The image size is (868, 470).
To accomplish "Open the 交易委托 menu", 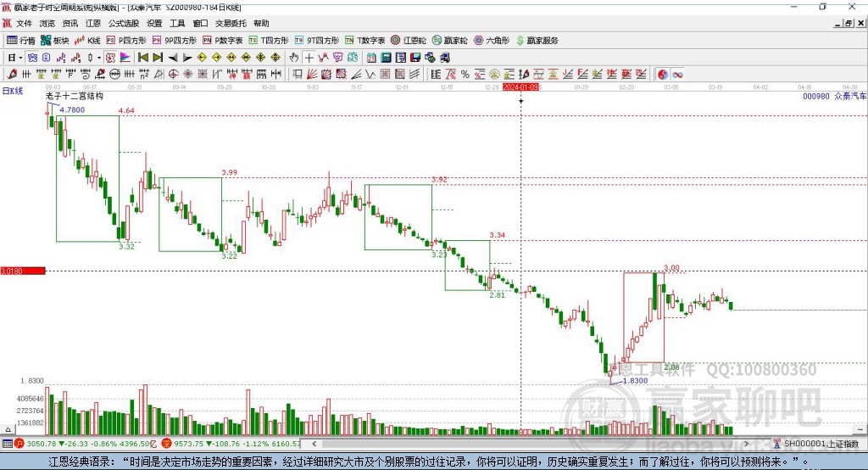I will click(x=231, y=23).
